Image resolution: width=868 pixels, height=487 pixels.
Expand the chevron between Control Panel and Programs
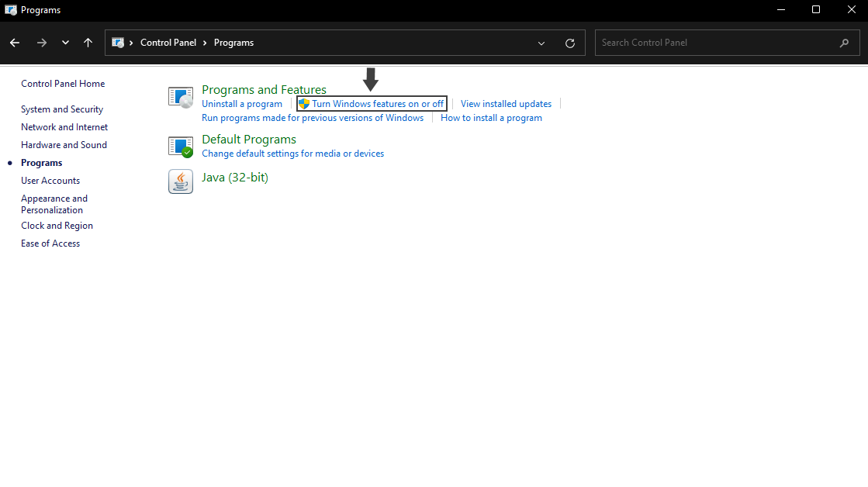[205, 43]
